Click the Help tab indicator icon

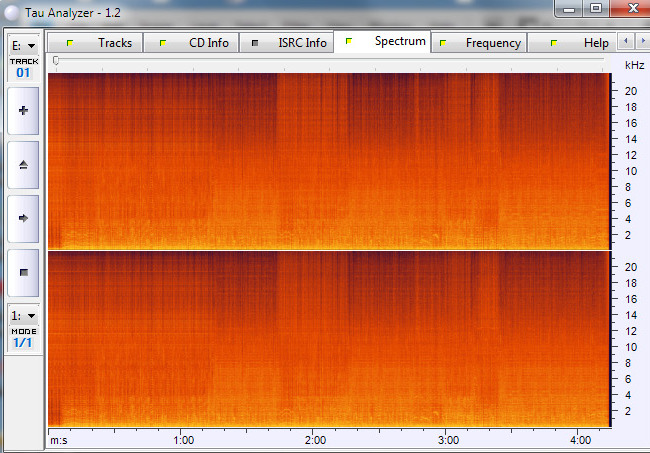tap(554, 43)
